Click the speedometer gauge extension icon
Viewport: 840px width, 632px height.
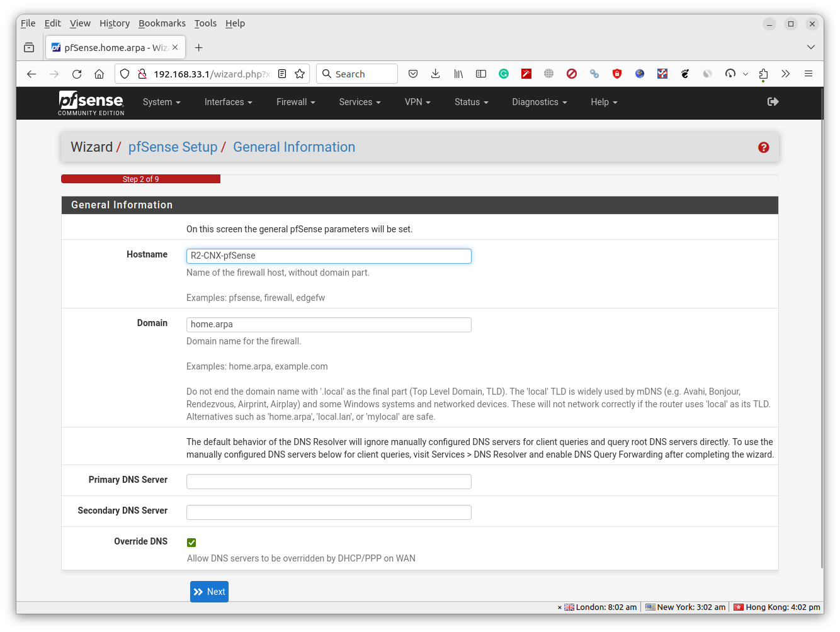pos(730,74)
